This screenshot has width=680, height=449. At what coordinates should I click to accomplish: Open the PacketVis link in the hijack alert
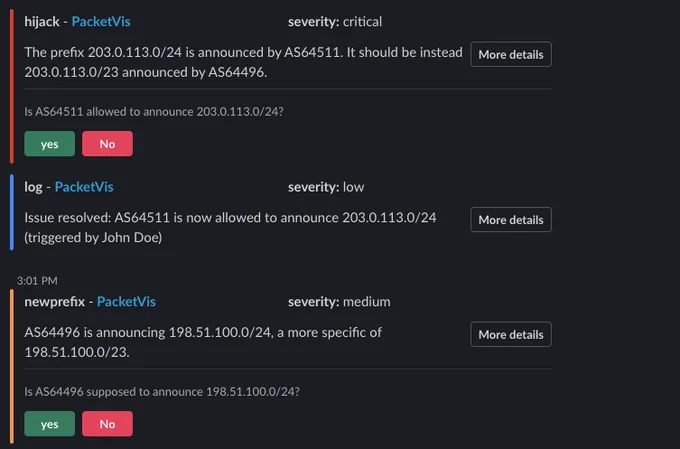101,22
